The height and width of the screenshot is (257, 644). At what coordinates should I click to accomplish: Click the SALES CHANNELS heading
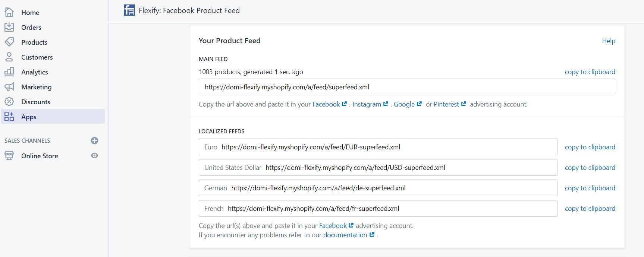coord(27,141)
